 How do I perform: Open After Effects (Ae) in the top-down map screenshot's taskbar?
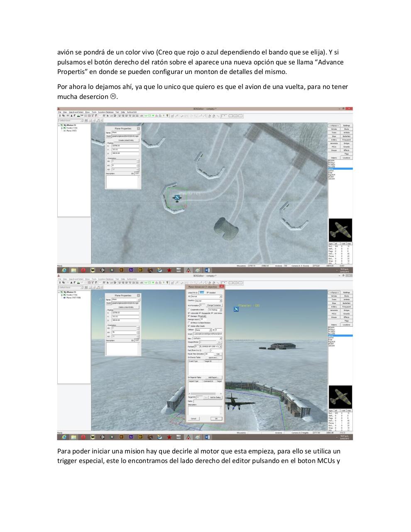coord(131,270)
